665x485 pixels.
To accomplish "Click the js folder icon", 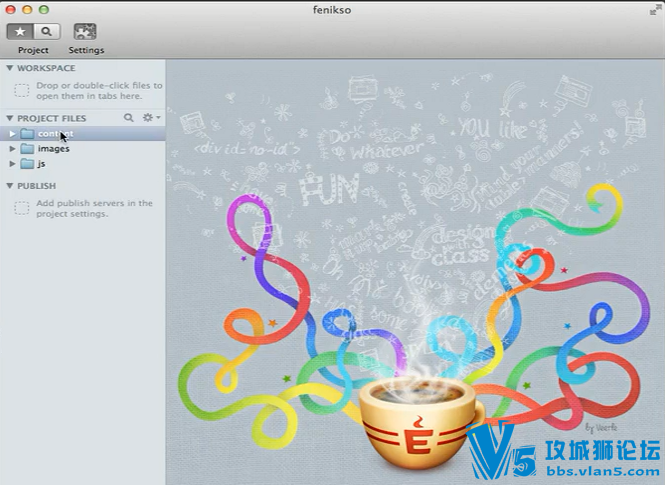I will [27, 164].
